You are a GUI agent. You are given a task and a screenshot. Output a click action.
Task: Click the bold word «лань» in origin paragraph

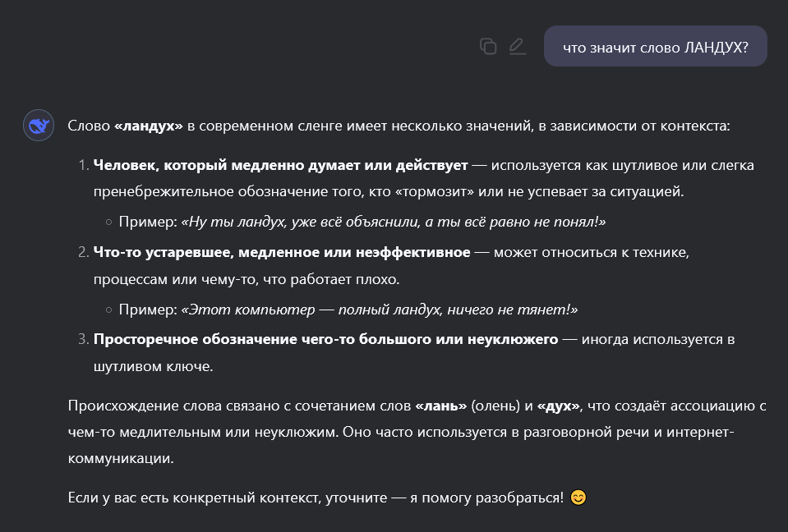(441, 406)
